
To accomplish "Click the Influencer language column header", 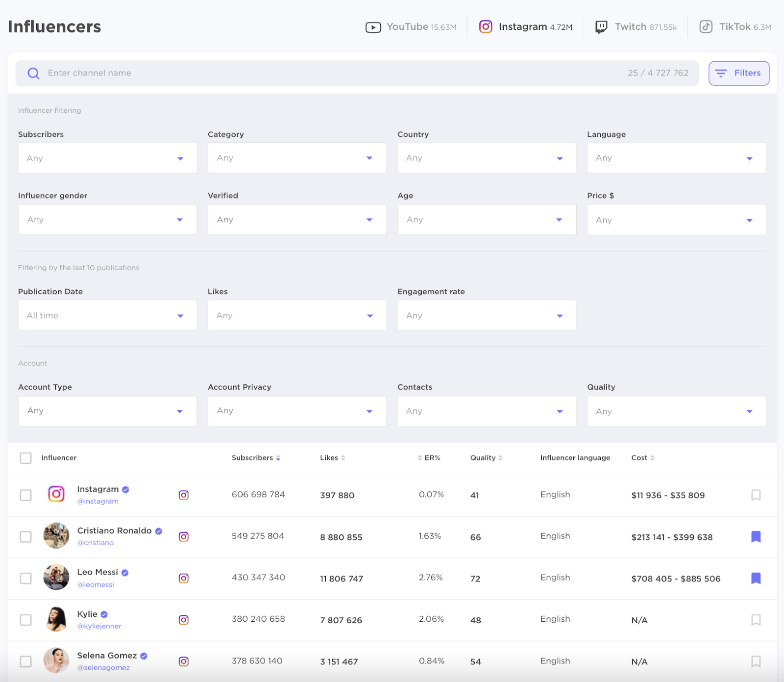I will (575, 458).
